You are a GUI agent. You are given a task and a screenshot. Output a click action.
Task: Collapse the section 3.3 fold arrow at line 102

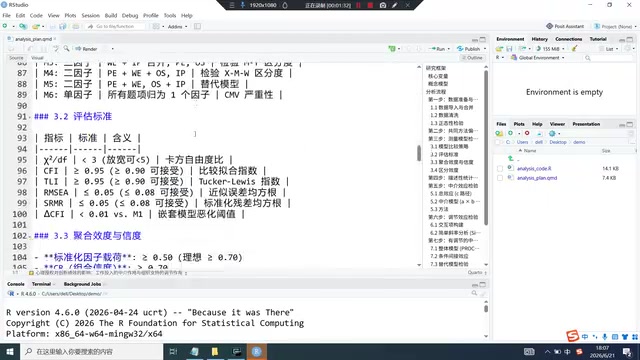coord(30,236)
